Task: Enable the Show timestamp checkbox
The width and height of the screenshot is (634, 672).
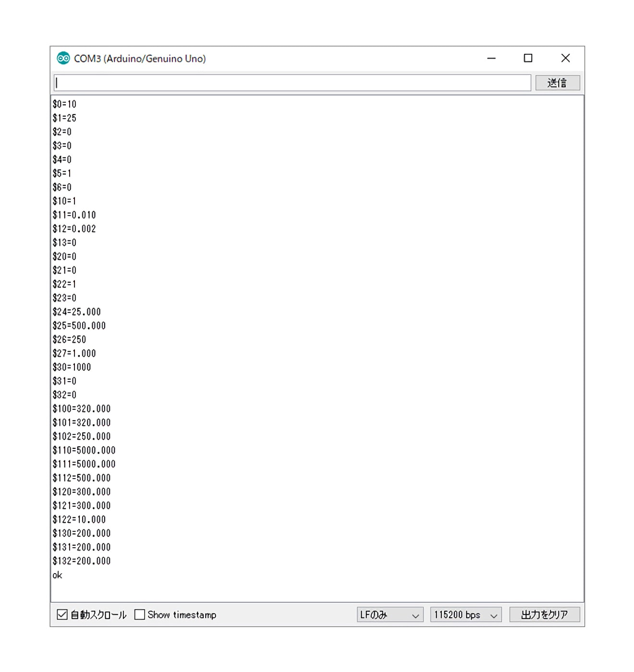Action: pyautogui.click(x=140, y=614)
